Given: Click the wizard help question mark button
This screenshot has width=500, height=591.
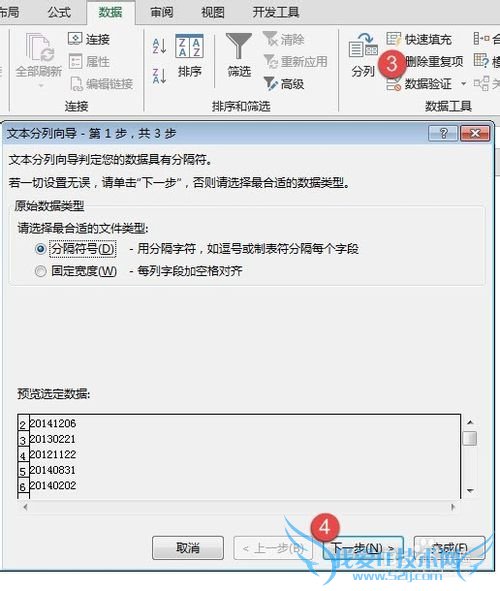Looking at the screenshot, I should tap(443, 133).
